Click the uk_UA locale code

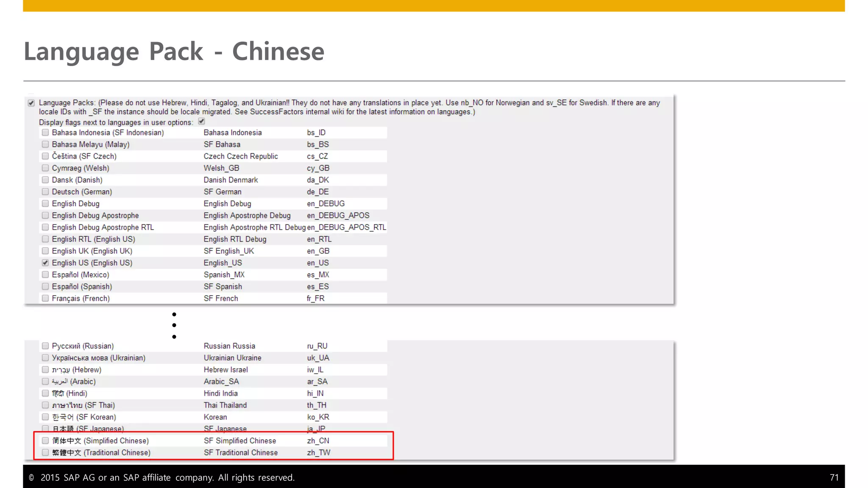pyautogui.click(x=318, y=358)
